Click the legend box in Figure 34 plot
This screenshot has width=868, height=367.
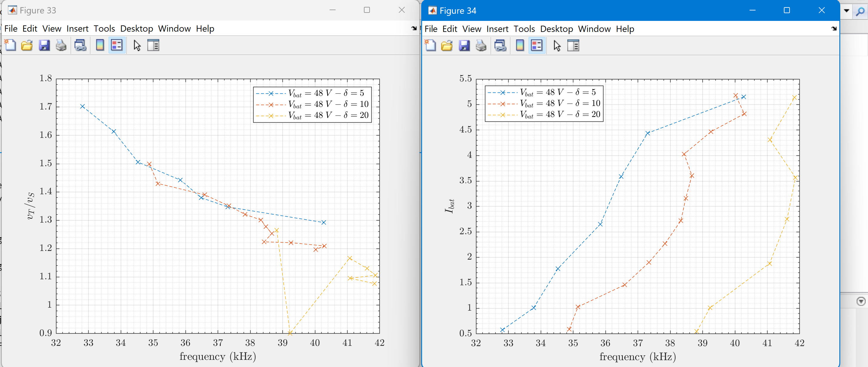tap(544, 104)
